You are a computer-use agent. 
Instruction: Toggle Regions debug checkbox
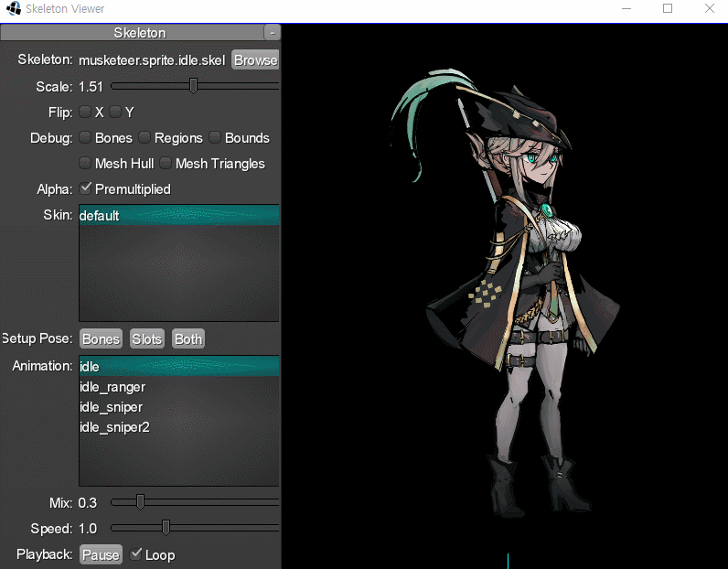pyautogui.click(x=145, y=137)
